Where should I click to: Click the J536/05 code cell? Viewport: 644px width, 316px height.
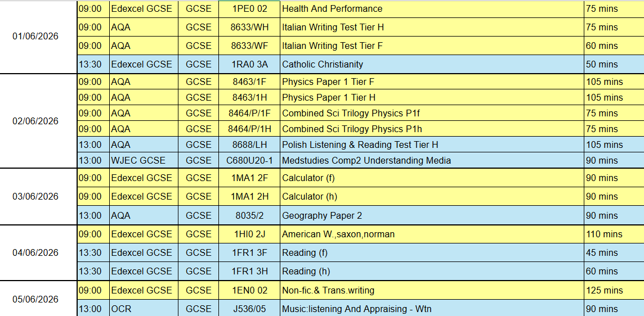point(249,309)
